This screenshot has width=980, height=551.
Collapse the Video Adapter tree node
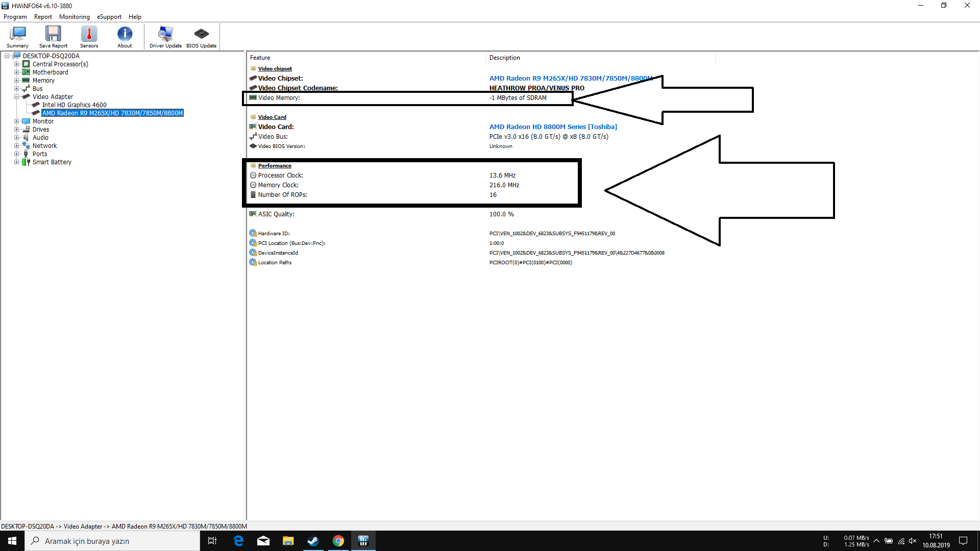pos(16,97)
